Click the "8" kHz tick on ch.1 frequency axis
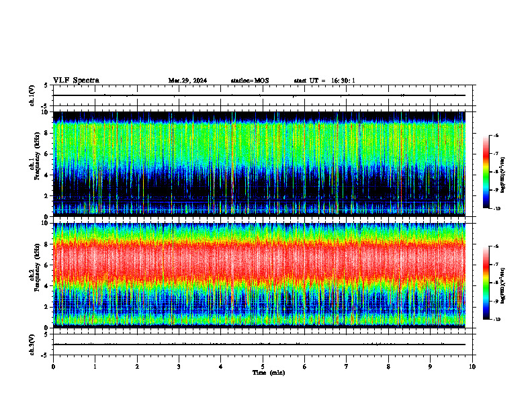 [x=46, y=133]
